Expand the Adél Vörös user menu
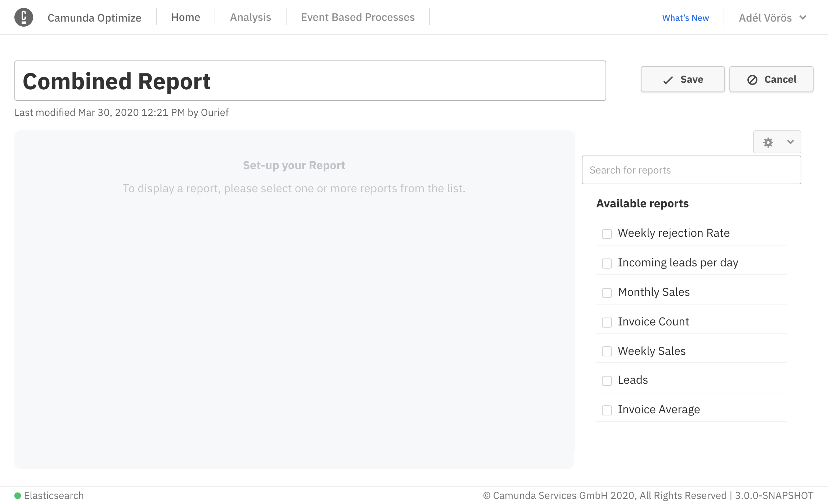Screen dimensions: 828x504 click(772, 18)
